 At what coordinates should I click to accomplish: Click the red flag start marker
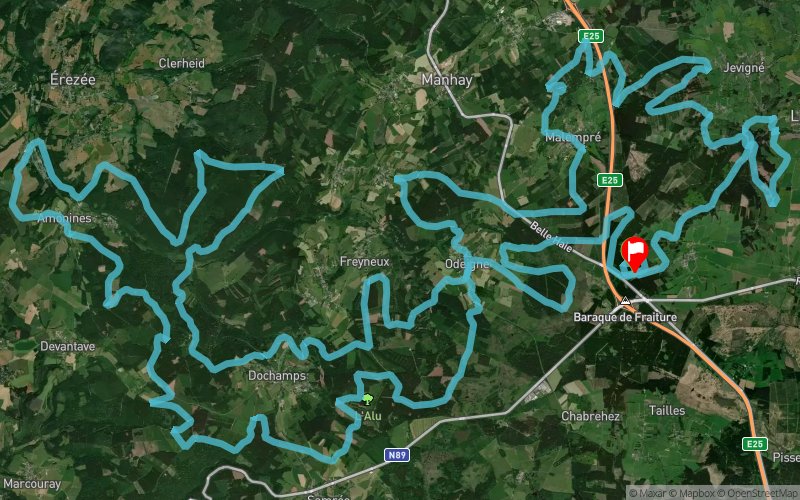pos(634,254)
